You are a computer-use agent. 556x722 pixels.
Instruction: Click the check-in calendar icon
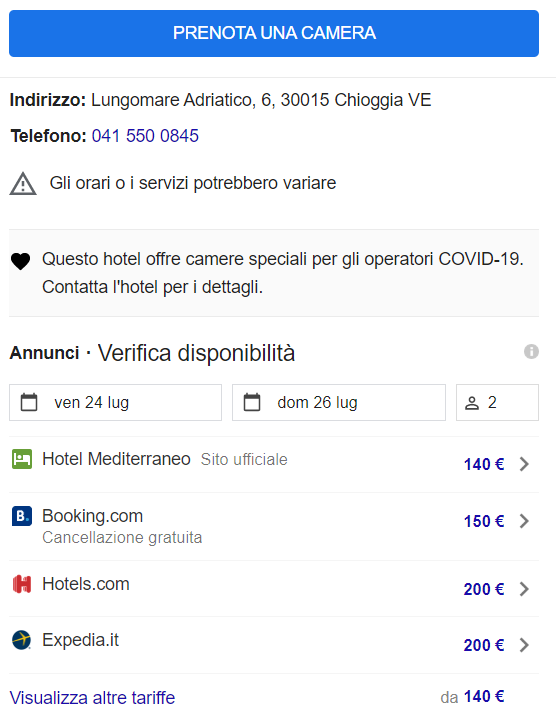click(29, 402)
